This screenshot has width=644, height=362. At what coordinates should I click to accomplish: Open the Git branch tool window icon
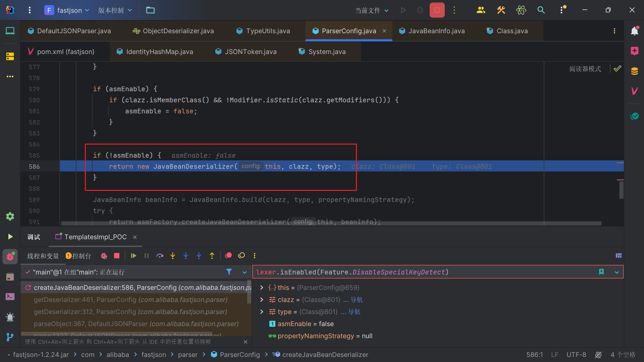[10, 337]
